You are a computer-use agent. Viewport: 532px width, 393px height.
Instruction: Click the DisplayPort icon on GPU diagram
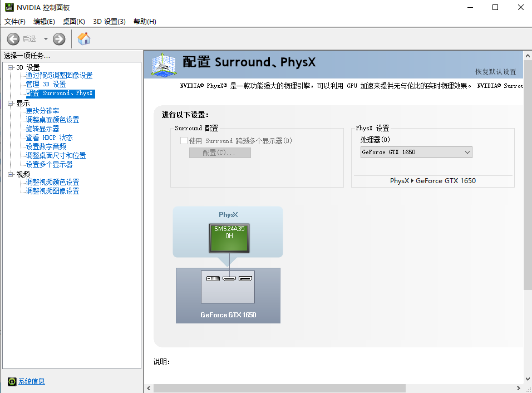pos(245,278)
